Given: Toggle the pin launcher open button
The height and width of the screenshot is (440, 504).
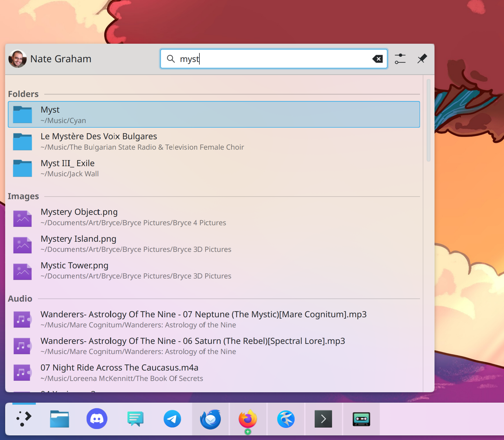Looking at the screenshot, I should 422,59.
